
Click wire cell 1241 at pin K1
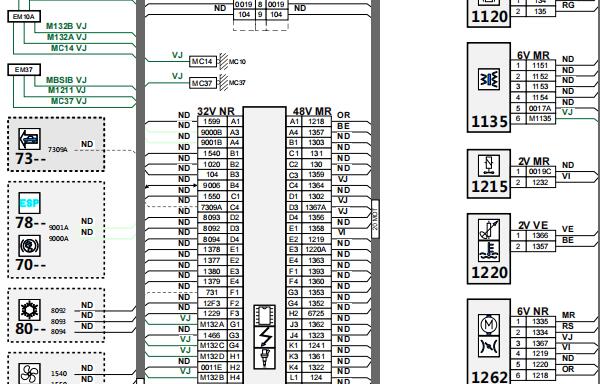[x=317, y=345]
